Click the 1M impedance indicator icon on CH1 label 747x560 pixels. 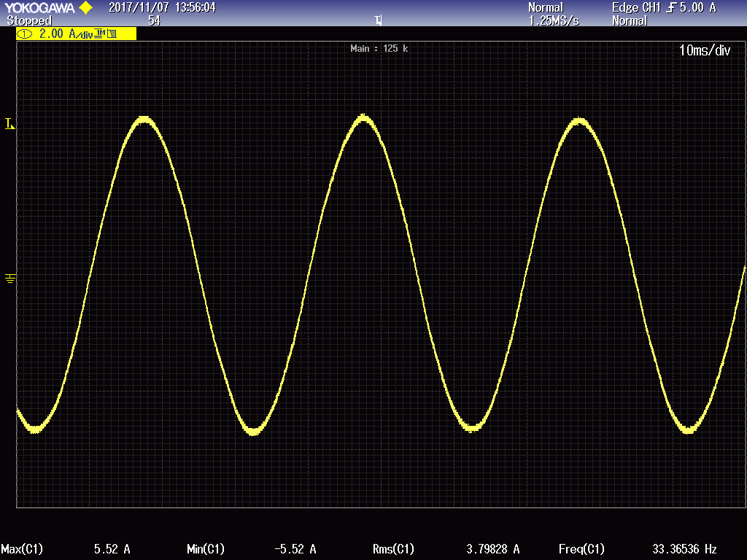click(x=99, y=34)
